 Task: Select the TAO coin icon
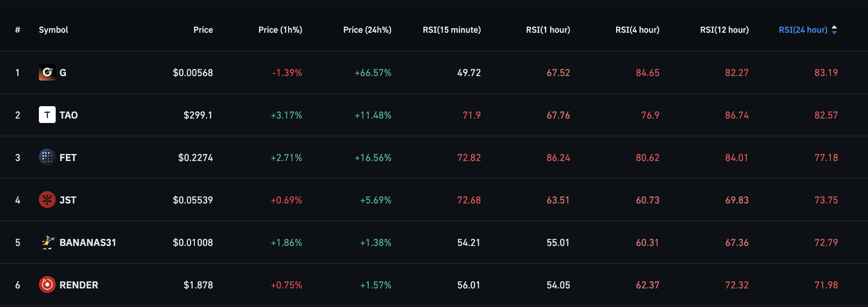(x=47, y=115)
